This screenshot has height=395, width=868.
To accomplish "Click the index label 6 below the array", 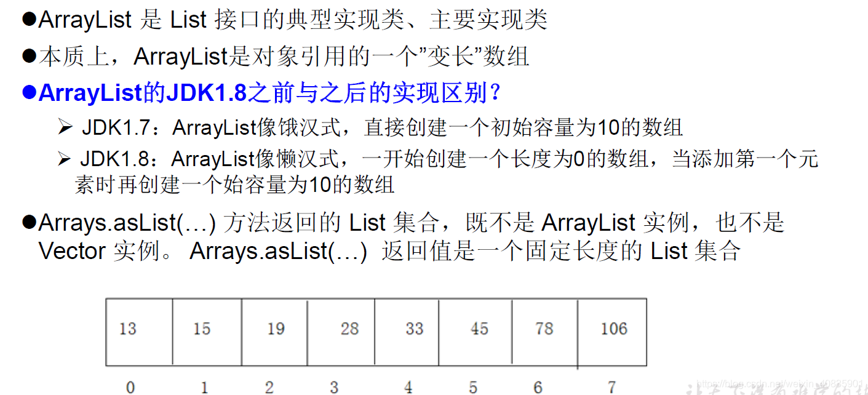I will tap(538, 387).
